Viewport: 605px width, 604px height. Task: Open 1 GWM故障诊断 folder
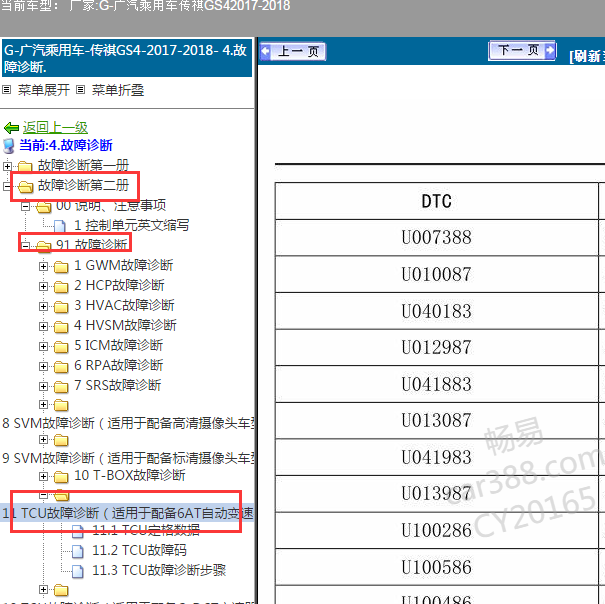123,265
